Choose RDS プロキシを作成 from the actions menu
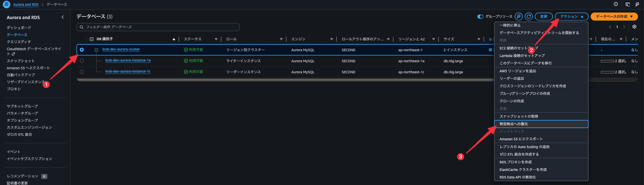Viewport: 644px width, 185px height. click(541, 162)
